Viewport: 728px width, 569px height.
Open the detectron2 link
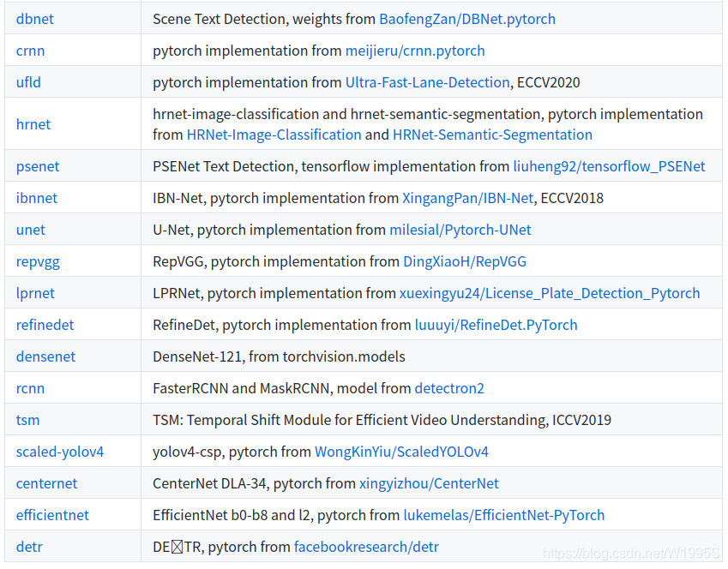click(449, 388)
